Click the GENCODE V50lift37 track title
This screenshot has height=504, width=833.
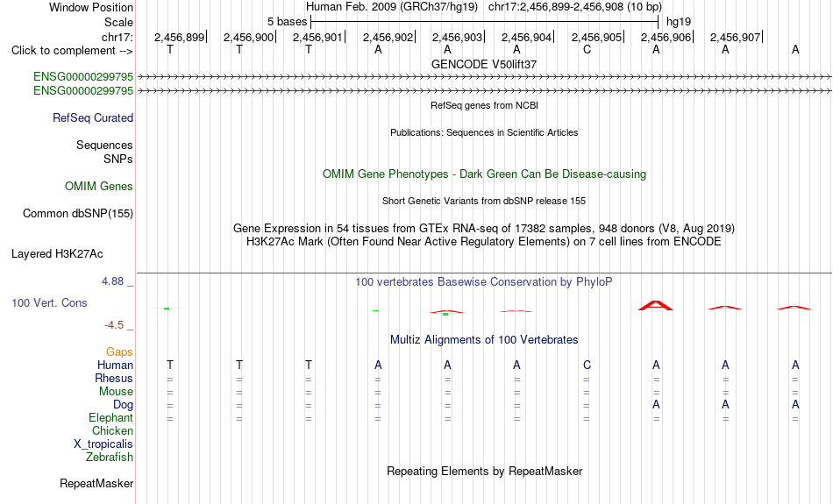point(484,64)
